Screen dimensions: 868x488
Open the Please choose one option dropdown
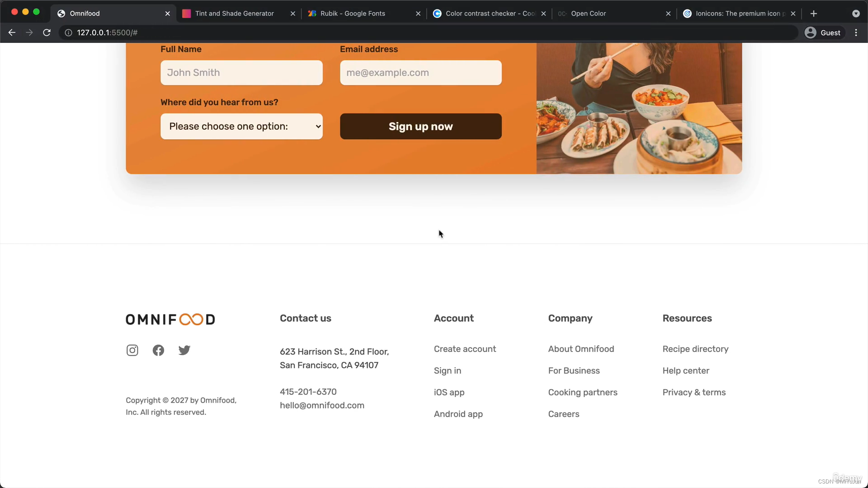(x=241, y=127)
